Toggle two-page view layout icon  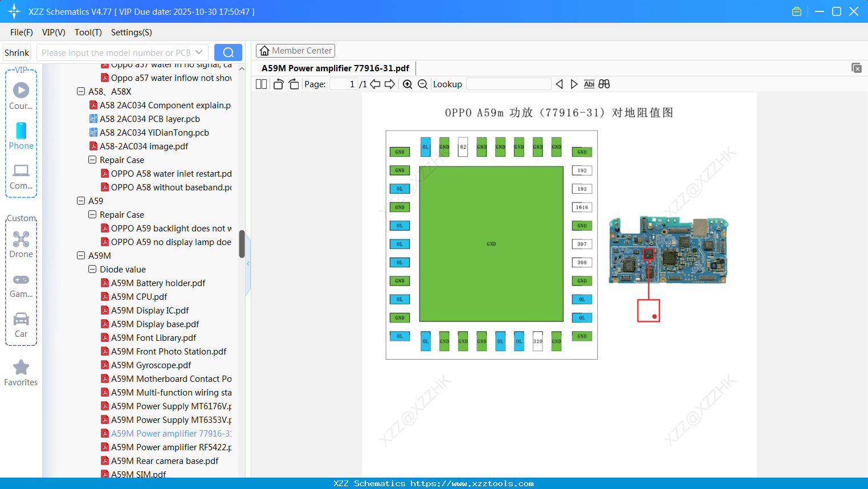pyautogui.click(x=262, y=84)
